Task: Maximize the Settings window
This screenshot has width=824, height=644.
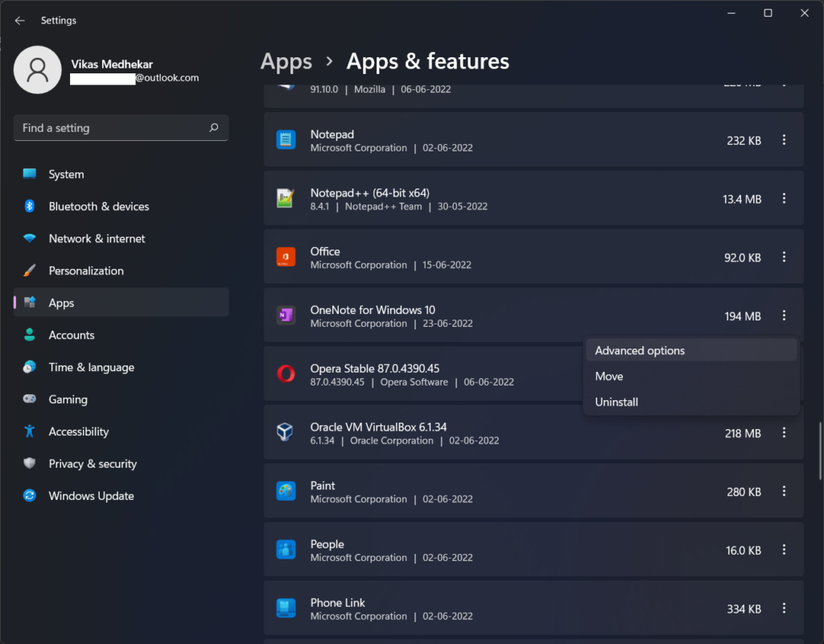Action: [768, 13]
